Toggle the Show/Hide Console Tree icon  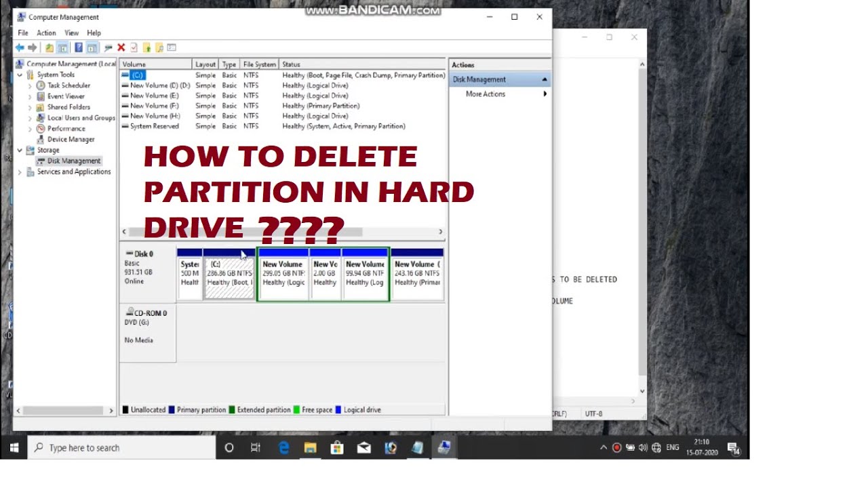pos(62,47)
